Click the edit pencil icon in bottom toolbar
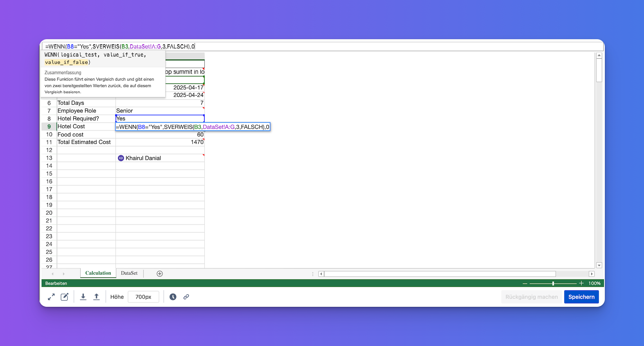The height and width of the screenshot is (346, 644). point(65,297)
